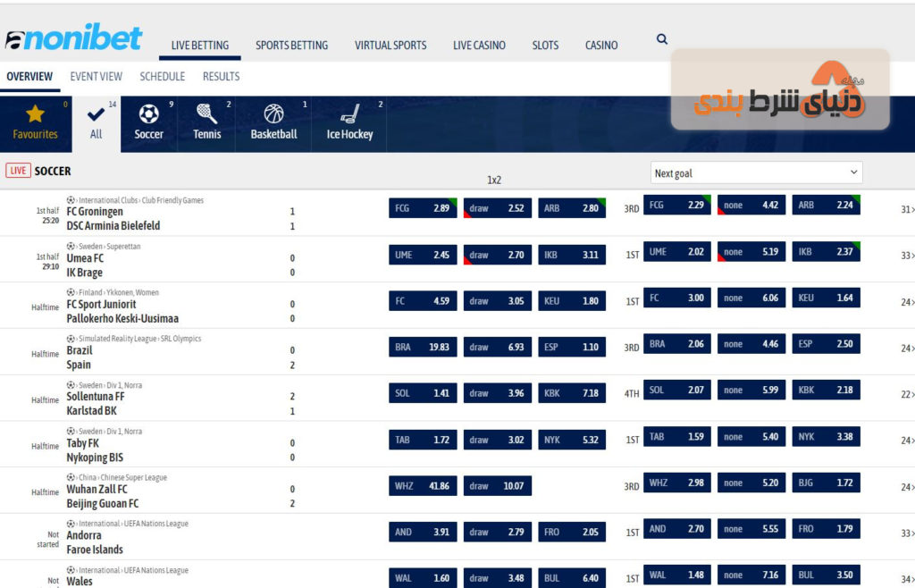This screenshot has height=588, width=915.
Task: Bet FRO 2.05 in 1x2
Action: [572, 532]
